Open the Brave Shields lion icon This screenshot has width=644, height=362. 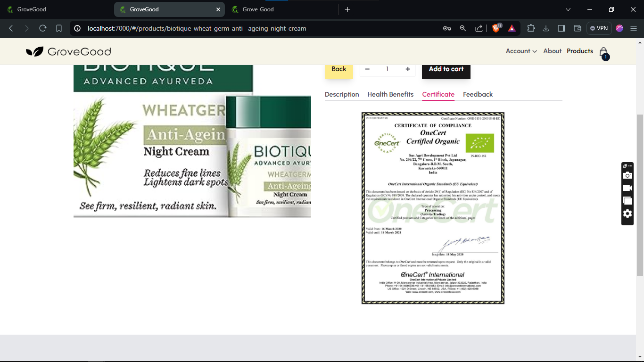click(x=496, y=28)
